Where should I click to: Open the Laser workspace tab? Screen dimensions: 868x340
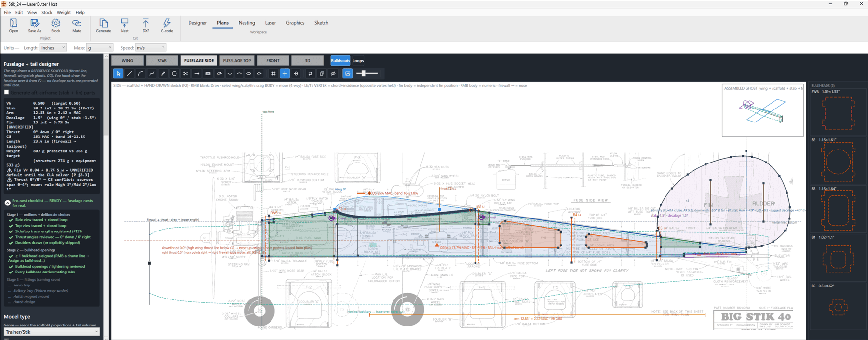271,23
